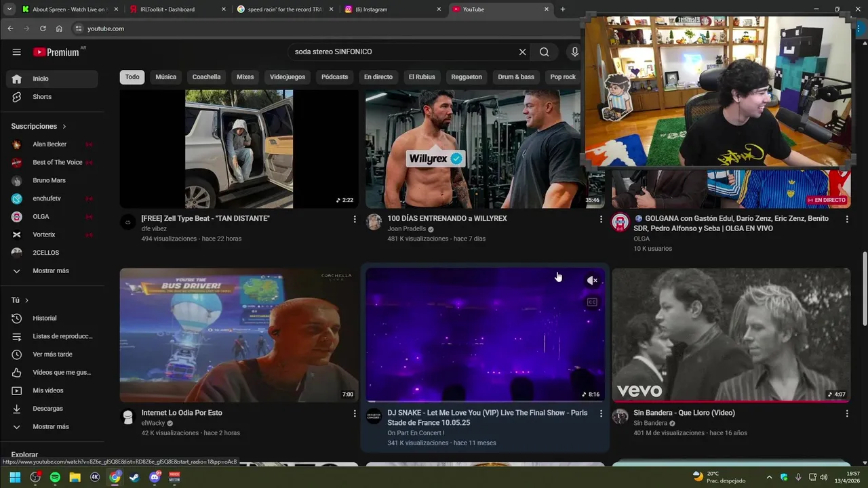Viewport: 868px width, 488px height.
Task: Toggle subtitles on DJ SNAKE preview
Action: click(x=592, y=302)
